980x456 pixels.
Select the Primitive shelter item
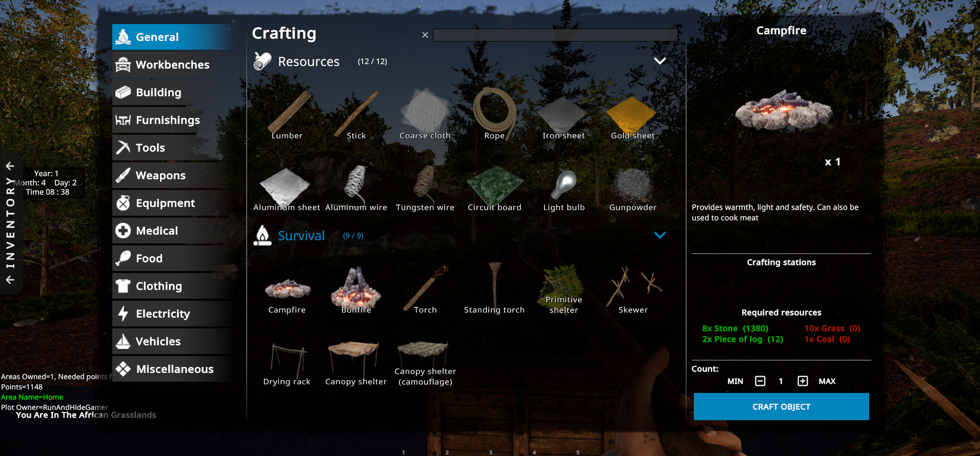click(x=564, y=290)
